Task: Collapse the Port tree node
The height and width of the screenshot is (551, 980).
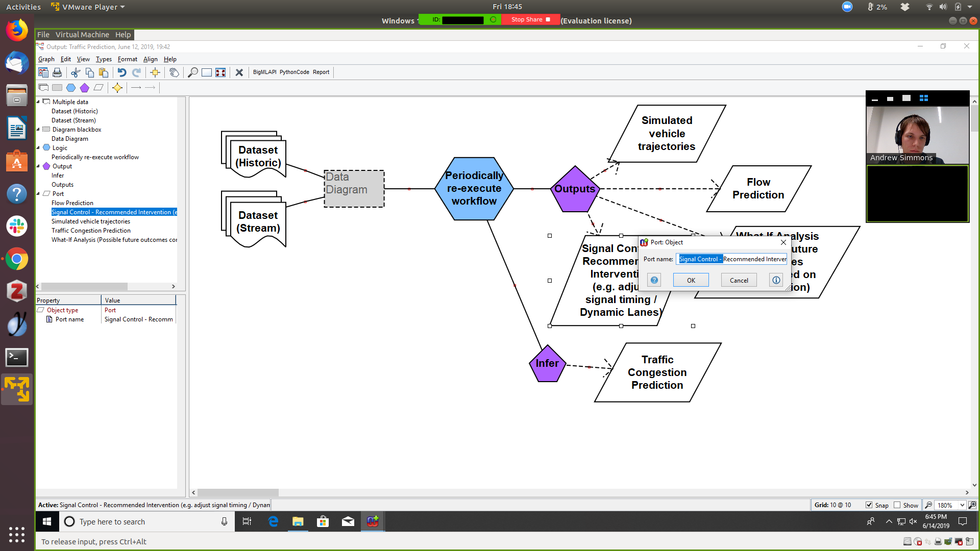Action: (38, 194)
